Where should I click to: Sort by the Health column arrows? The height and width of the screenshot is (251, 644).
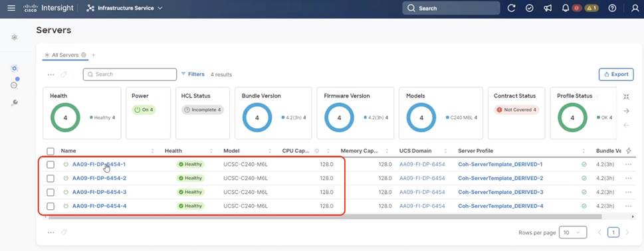(x=211, y=151)
